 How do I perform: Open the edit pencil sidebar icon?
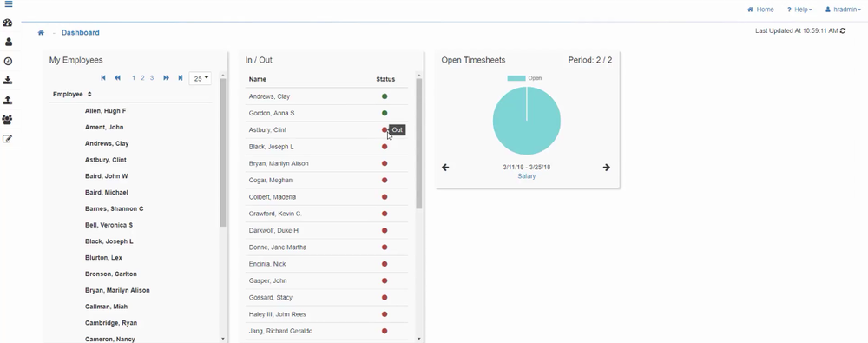pyautogui.click(x=8, y=139)
